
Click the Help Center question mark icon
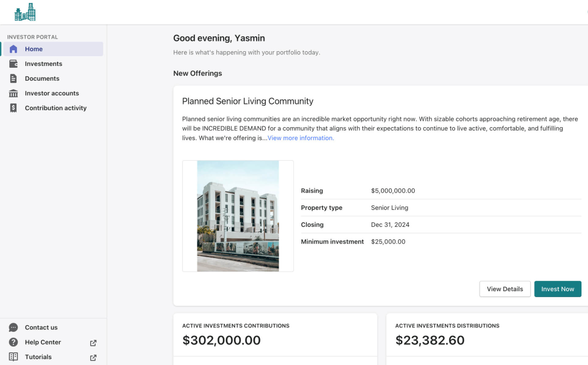13,342
